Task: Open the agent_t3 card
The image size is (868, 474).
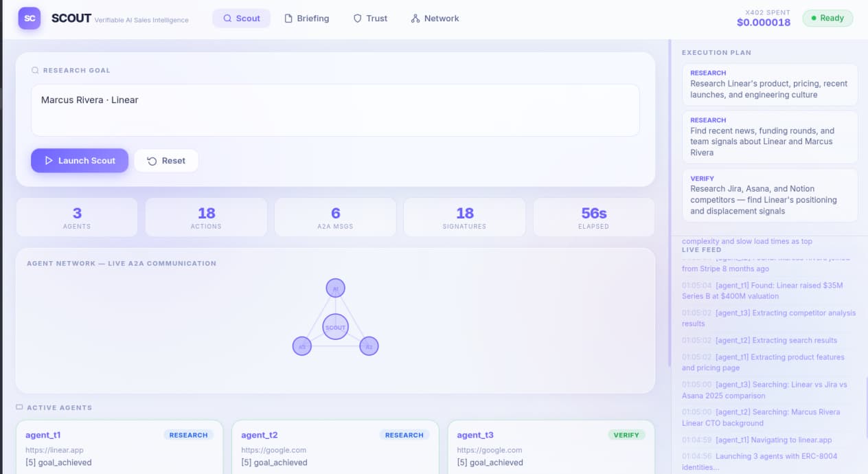Action: 551,447
